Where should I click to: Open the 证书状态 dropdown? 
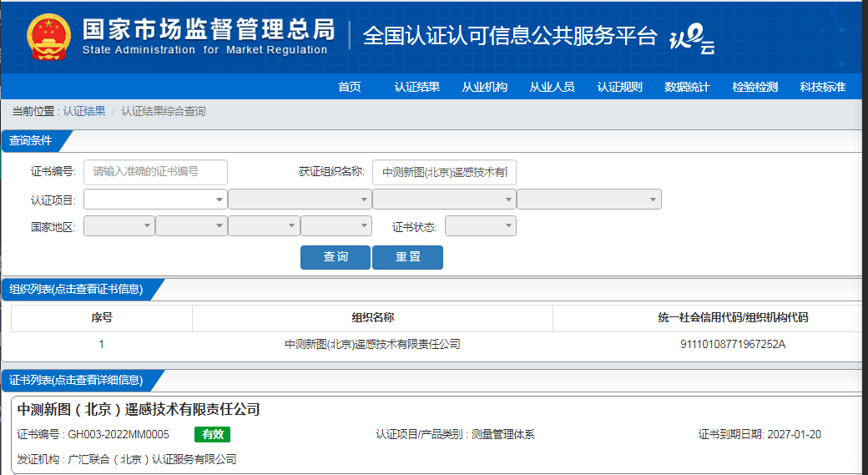[x=481, y=226]
